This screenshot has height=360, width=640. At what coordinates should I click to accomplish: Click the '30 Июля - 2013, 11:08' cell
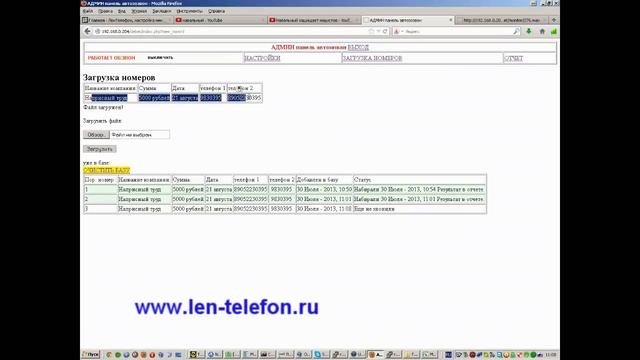click(324, 209)
